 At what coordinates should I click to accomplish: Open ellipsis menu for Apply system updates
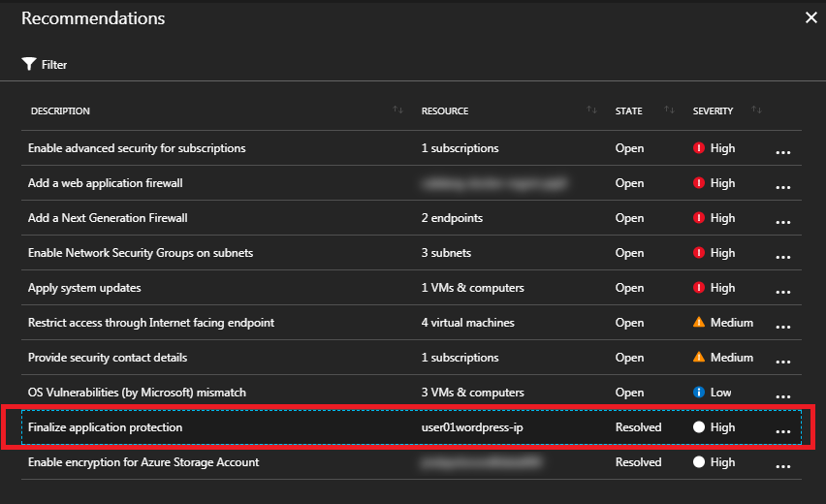[x=782, y=293]
